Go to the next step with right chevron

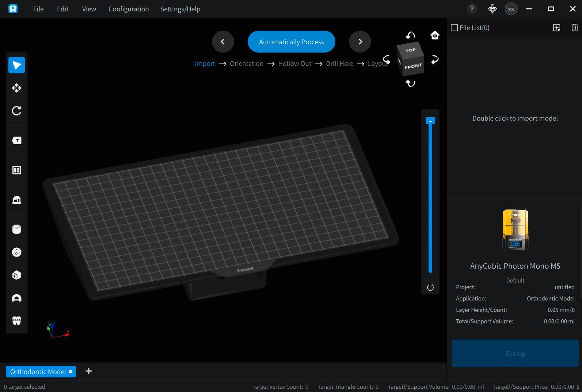pos(360,42)
